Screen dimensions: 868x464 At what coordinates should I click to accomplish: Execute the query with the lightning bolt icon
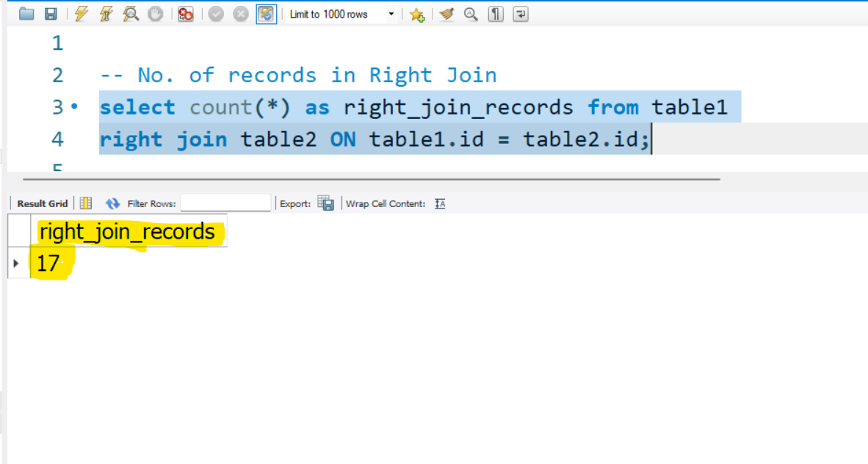pyautogui.click(x=82, y=14)
